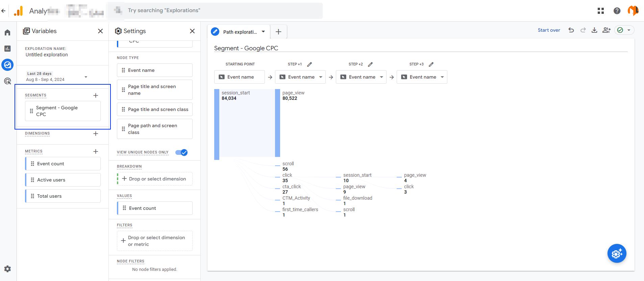Add a new segment with plus icon
Viewport: 644px width, 281px height.
point(96,95)
